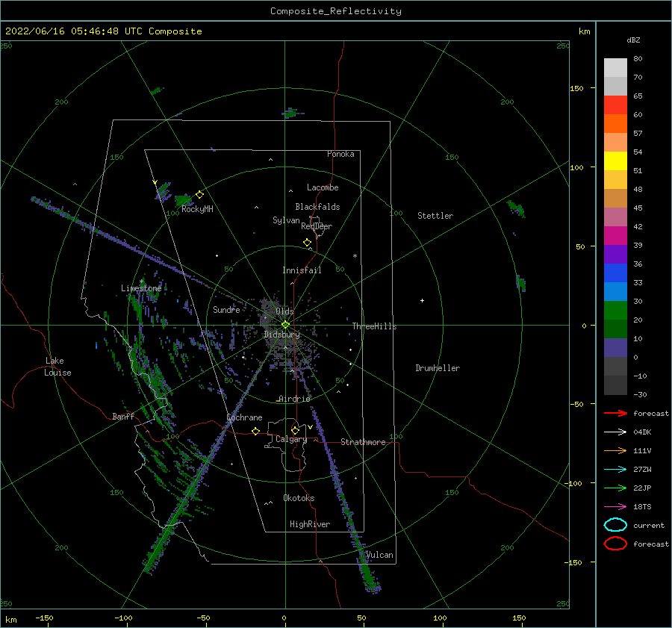Select the bright green 20-30 dBZ swatch
The width and height of the screenshot is (672, 628).
point(615,311)
